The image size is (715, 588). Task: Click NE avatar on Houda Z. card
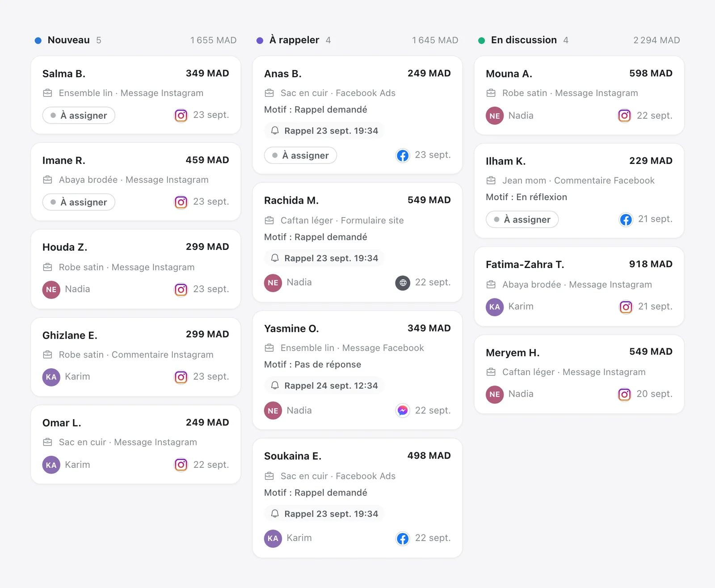pyautogui.click(x=51, y=290)
